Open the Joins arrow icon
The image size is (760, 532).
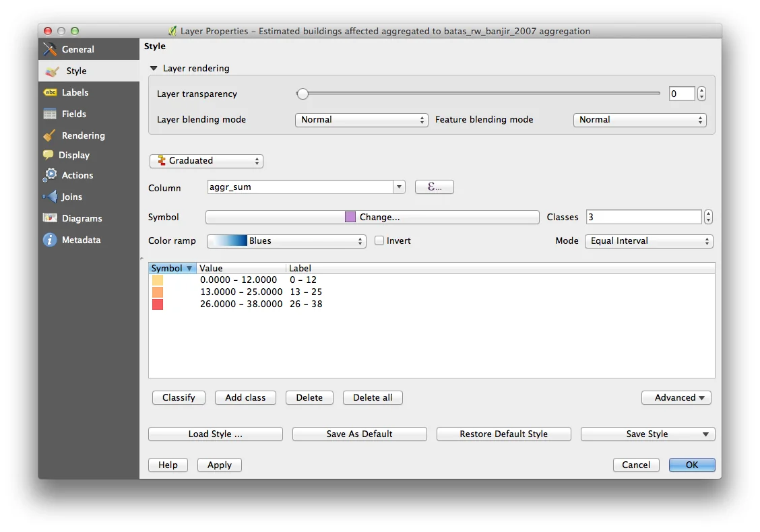(51, 197)
